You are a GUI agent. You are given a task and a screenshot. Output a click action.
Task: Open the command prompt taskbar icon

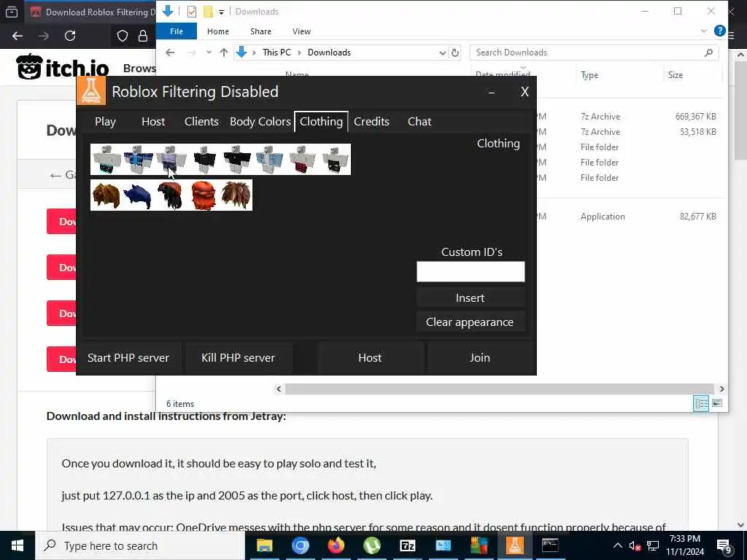click(x=550, y=545)
